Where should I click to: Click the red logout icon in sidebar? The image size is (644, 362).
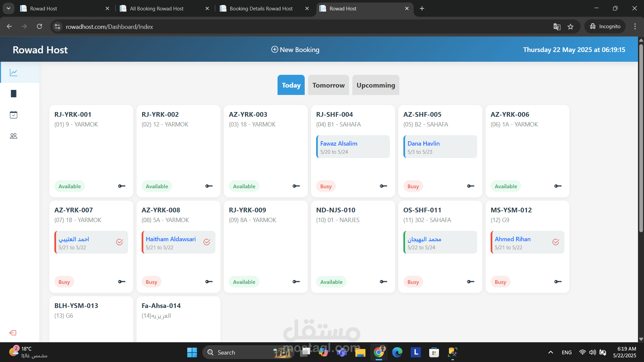click(13, 332)
